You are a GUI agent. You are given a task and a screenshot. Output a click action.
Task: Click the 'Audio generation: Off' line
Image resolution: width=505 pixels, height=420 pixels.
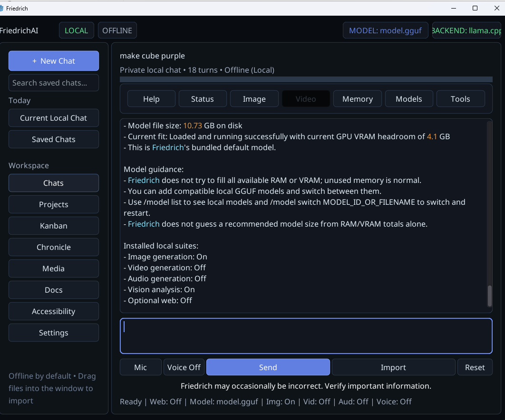(x=165, y=279)
